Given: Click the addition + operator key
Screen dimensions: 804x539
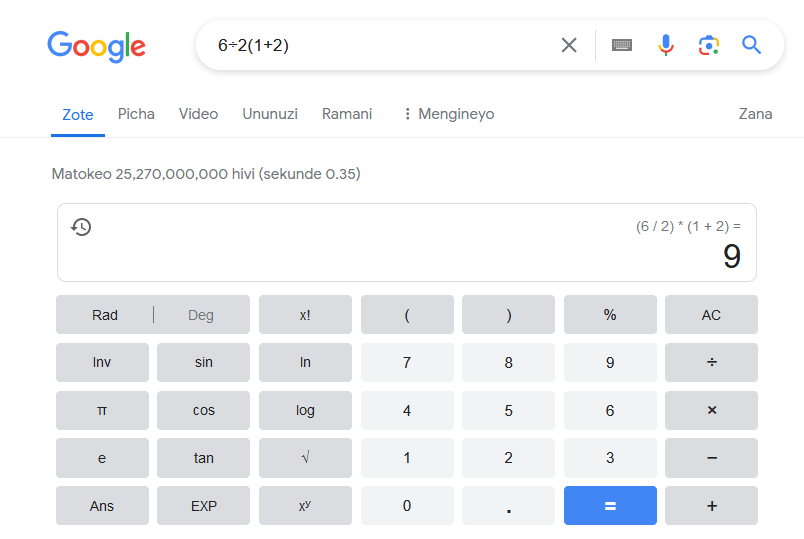Looking at the screenshot, I should 711,506.
